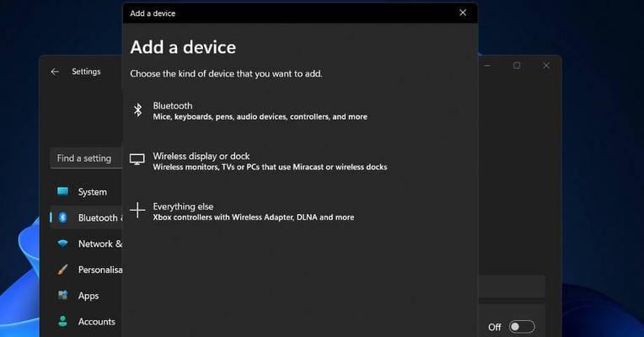Click the 'Add a device' large heading
The image size is (644, 337).
[x=183, y=47]
